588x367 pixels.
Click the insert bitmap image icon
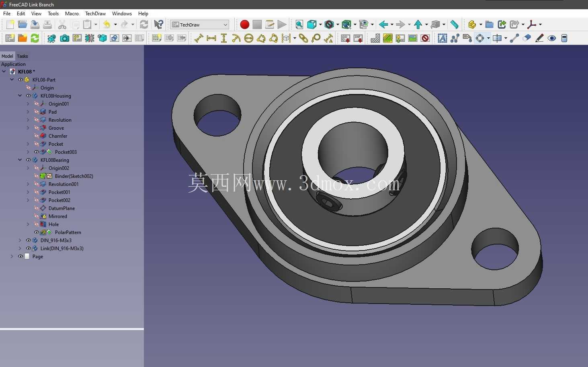pos(413,38)
